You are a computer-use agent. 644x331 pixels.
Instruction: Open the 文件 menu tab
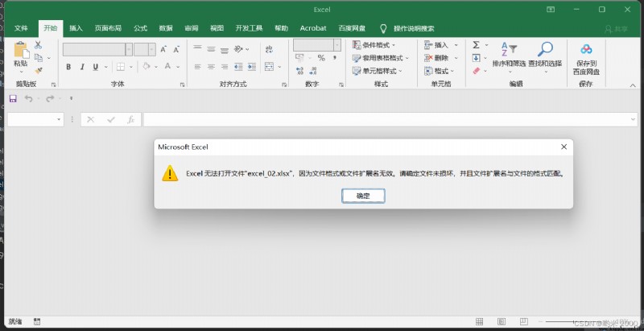click(x=21, y=28)
